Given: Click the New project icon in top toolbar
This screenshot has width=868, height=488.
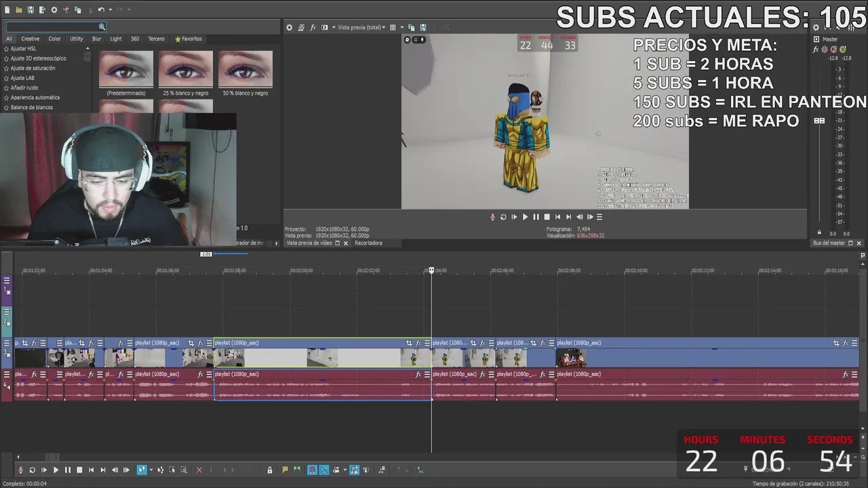Looking at the screenshot, I should (x=7, y=9).
